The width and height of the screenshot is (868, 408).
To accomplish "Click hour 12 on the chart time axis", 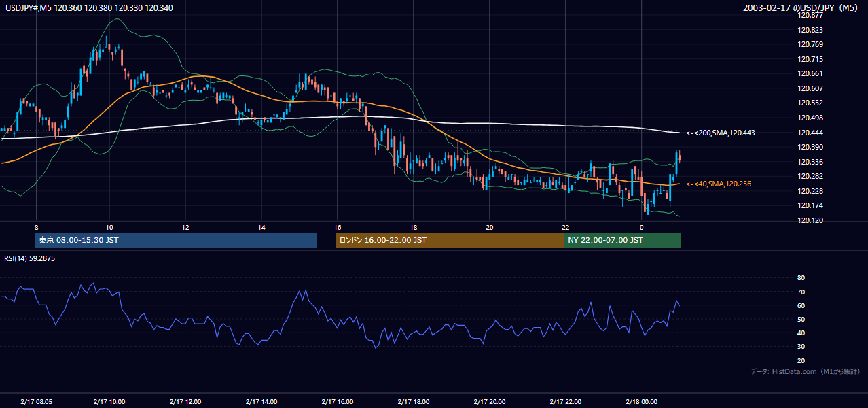I will (185, 227).
